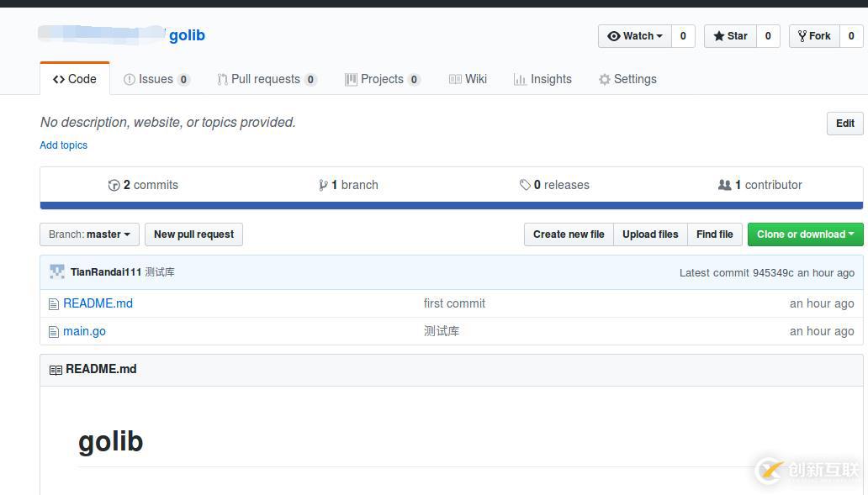Screen dimensions: 868x495
Task: Click the book icon in README.md header
Action: (x=56, y=370)
